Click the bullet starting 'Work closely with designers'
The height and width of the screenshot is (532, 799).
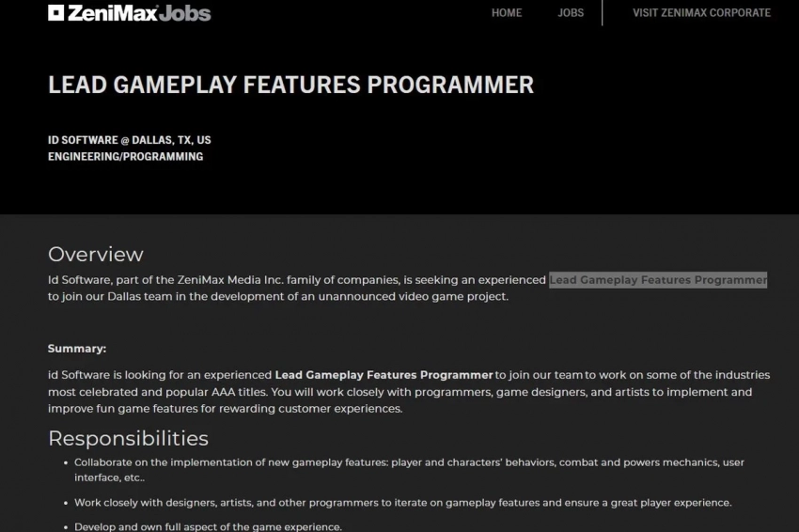tap(402, 503)
